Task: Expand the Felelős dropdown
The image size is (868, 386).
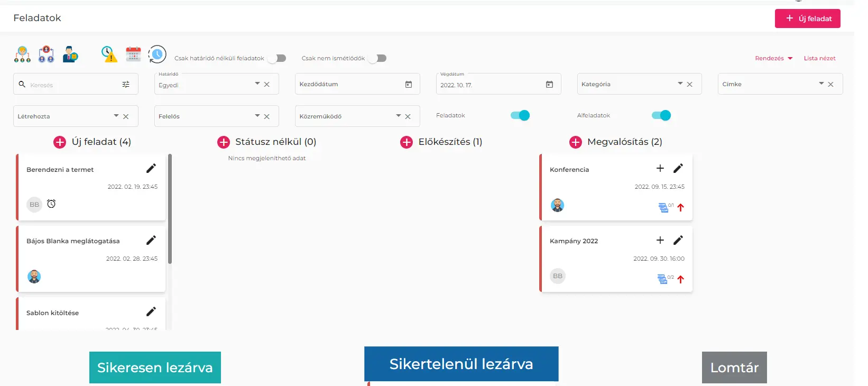Action: pos(257,116)
